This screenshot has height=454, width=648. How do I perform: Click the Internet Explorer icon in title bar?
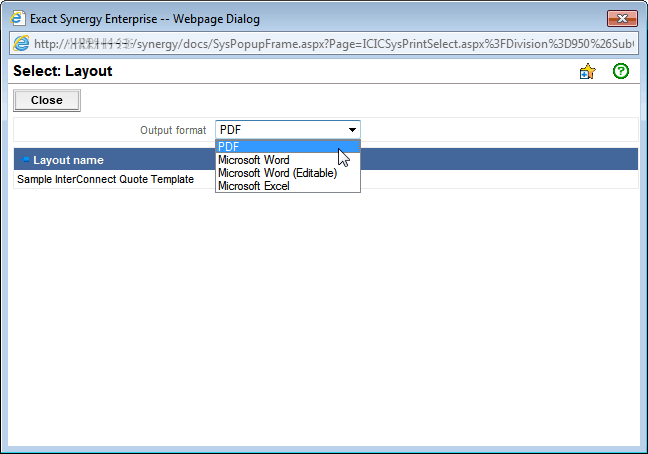tap(17, 17)
